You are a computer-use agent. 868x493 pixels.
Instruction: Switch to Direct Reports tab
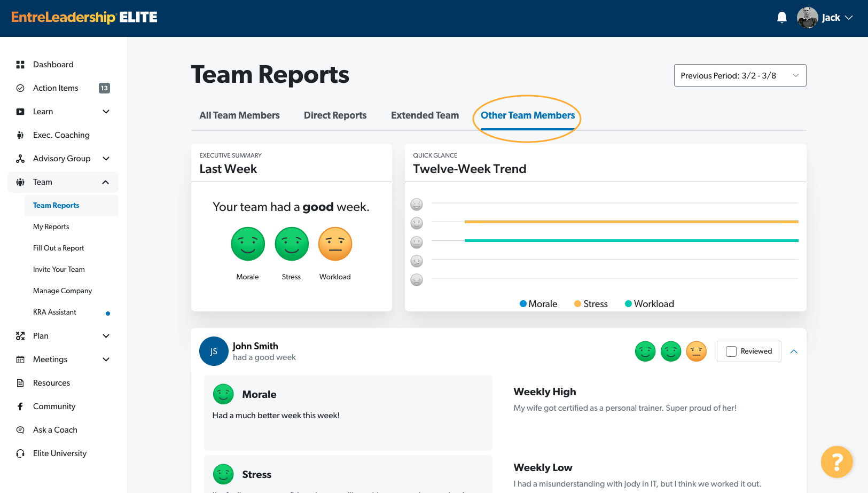coord(335,115)
